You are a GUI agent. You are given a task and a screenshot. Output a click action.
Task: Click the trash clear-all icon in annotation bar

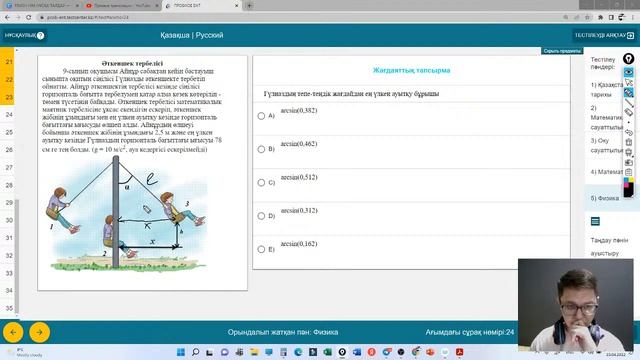629,142
